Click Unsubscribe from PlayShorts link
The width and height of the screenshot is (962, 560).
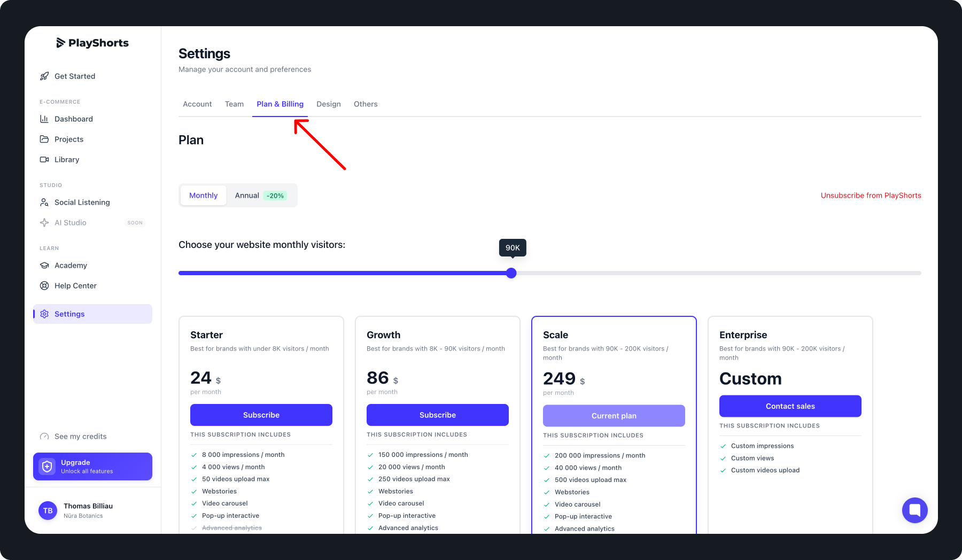871,196
